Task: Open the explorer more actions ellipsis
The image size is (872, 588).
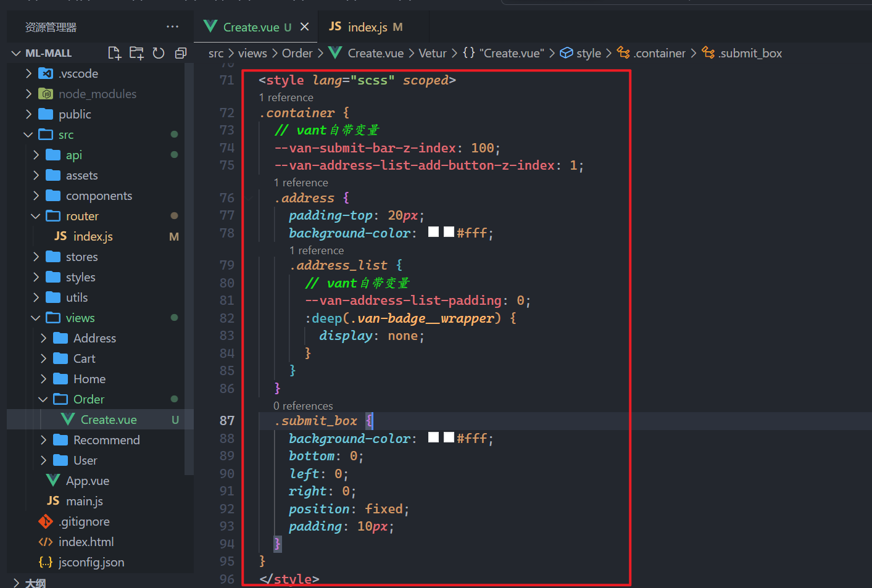Action: (173, 27)
